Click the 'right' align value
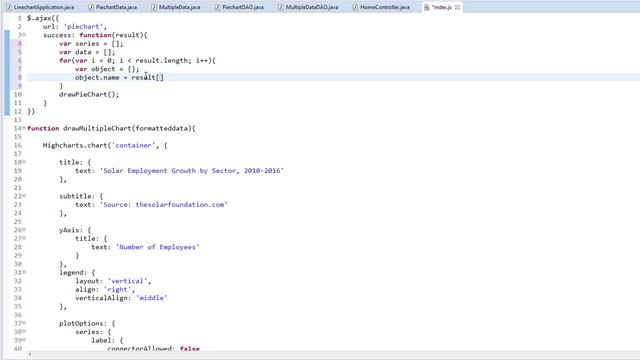This screenshot has width=640, height=360. click(x=117, y=289)
